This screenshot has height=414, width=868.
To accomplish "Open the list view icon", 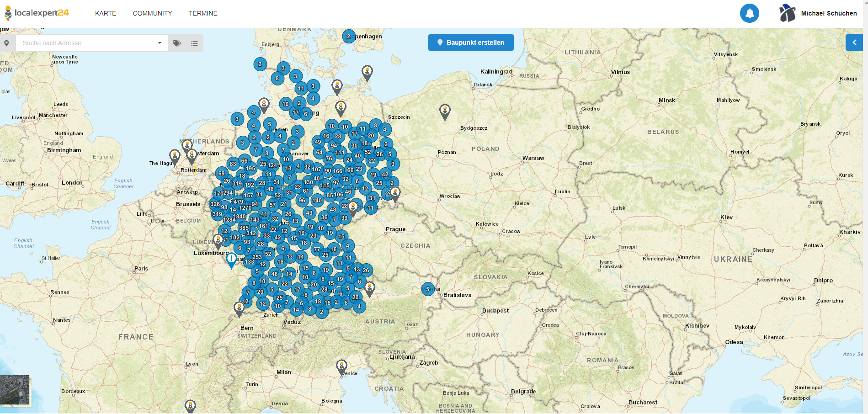I will [194, 43].
